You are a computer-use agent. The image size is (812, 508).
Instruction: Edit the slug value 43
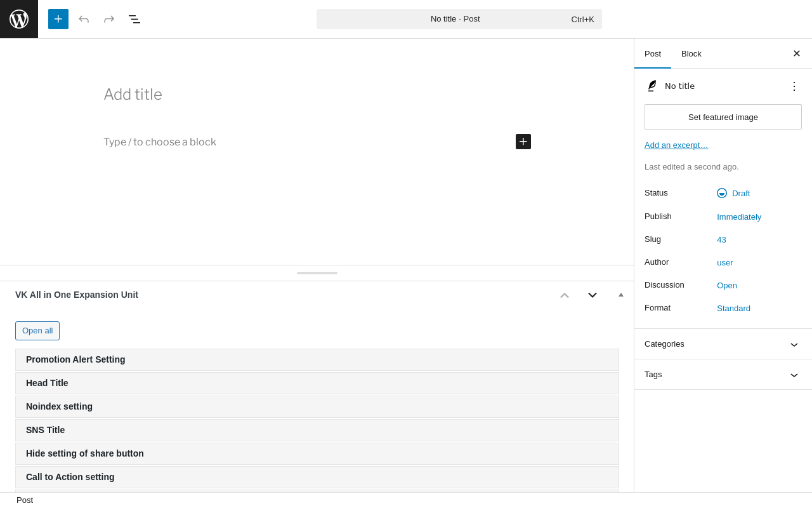coord(721,239)
